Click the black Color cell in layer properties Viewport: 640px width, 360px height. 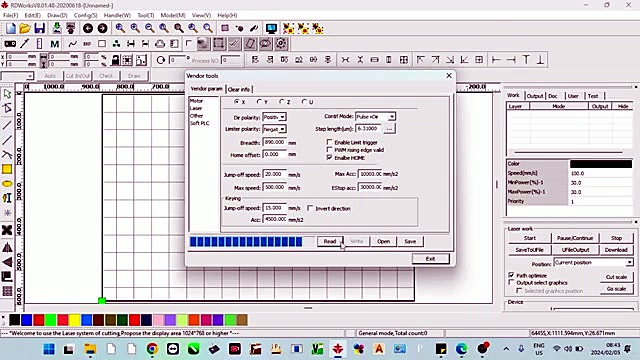pos(600,164)
